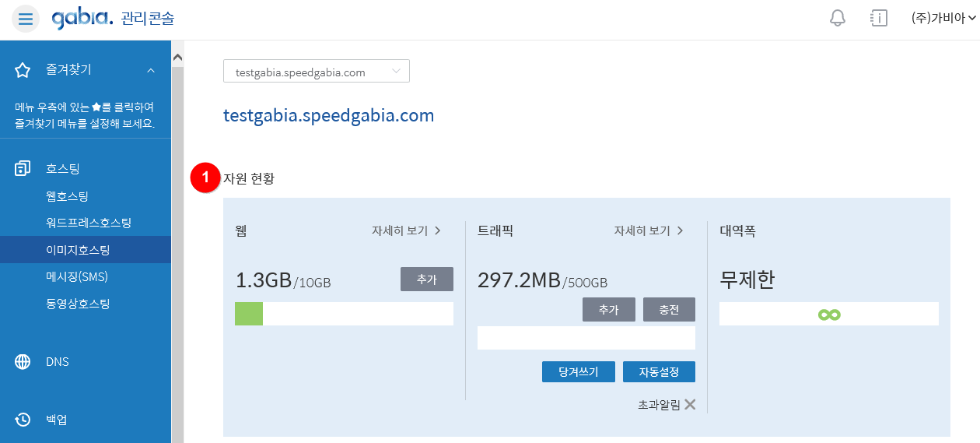Open the testgabia.speedgabia.com domain dropdown
The height and width of the screenshot is (443, 980).
coord(317,72)
